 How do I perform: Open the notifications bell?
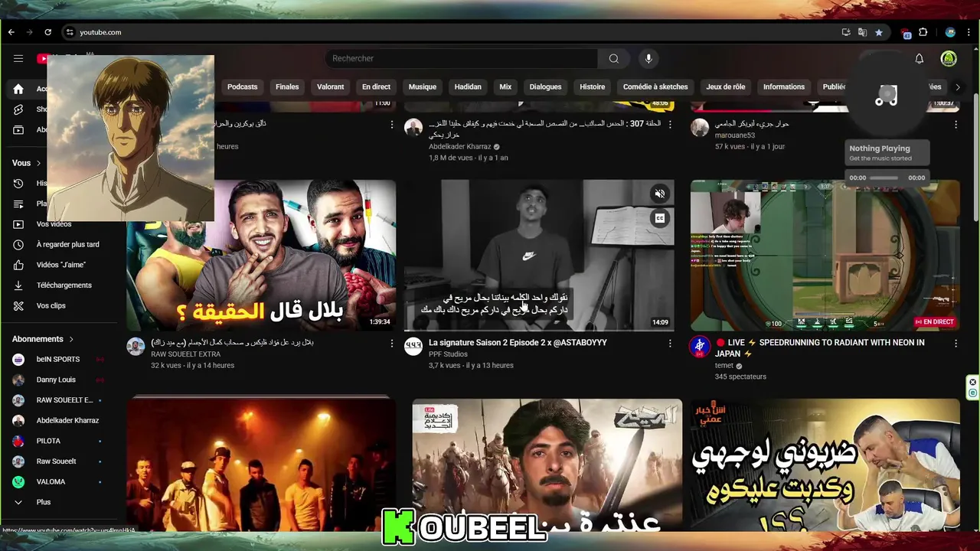[919, 58]
